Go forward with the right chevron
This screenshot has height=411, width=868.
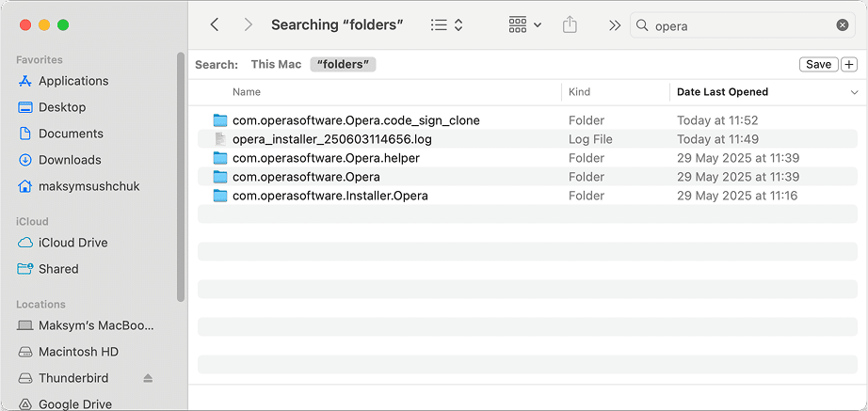click(248, 24)
